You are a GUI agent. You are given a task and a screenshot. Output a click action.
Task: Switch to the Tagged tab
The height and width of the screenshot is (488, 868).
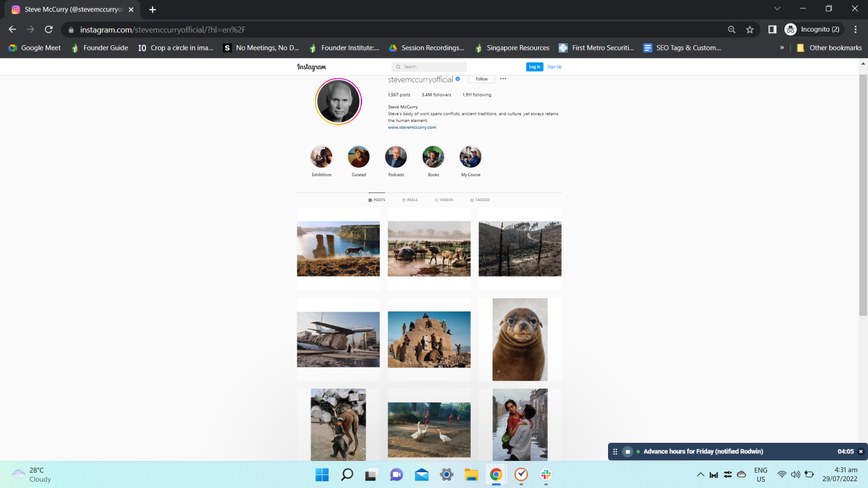pos(480,200)
